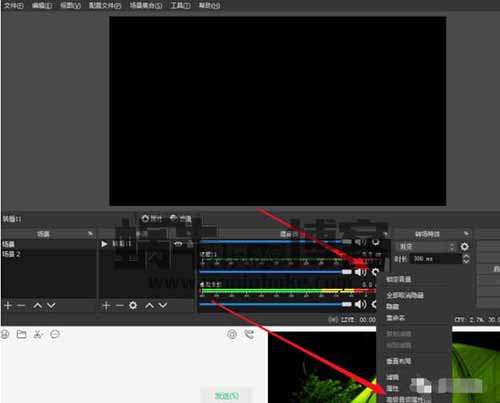This screenshot has width=500, height=403.
Task: Add a new scene with the plus icon
Action: click(8, 305)
